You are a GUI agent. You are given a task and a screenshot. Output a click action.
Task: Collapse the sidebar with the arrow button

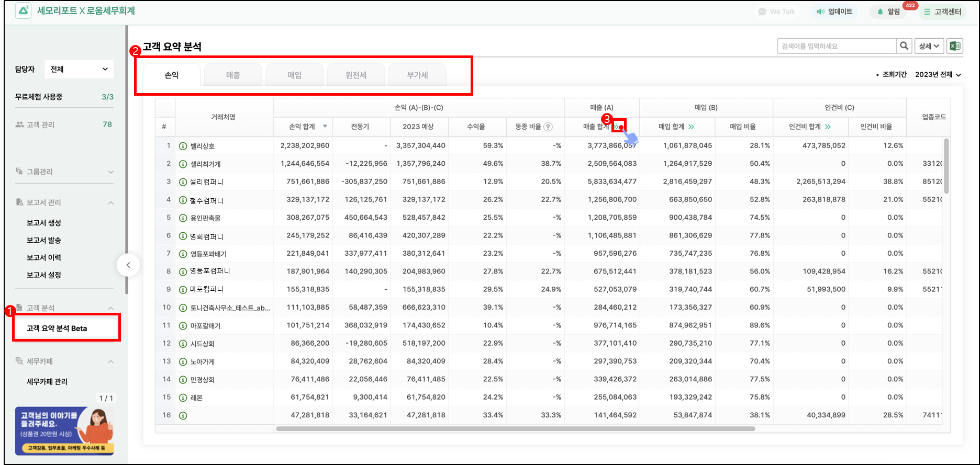(128, 265)
